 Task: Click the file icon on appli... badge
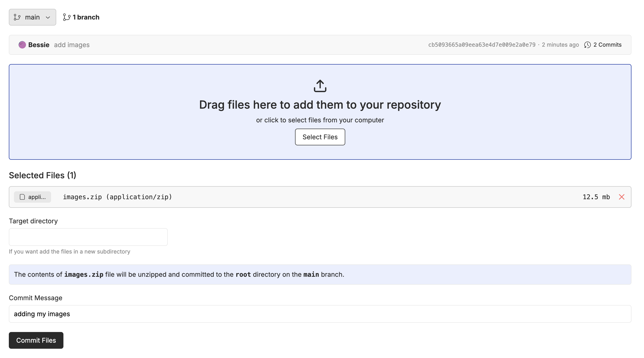[23, 197]
